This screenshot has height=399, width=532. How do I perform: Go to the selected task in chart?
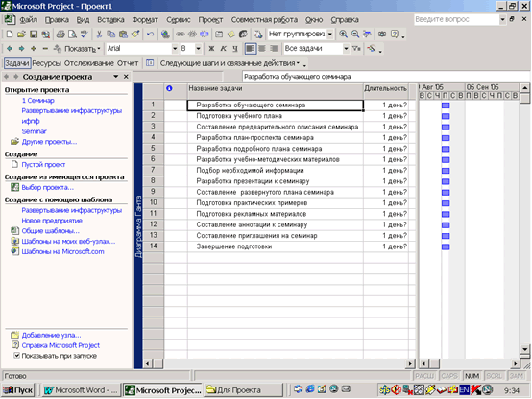click(367, 34)
